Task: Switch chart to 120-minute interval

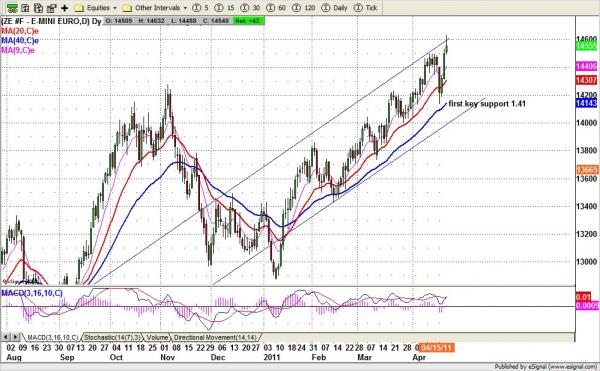Action: 303,8
